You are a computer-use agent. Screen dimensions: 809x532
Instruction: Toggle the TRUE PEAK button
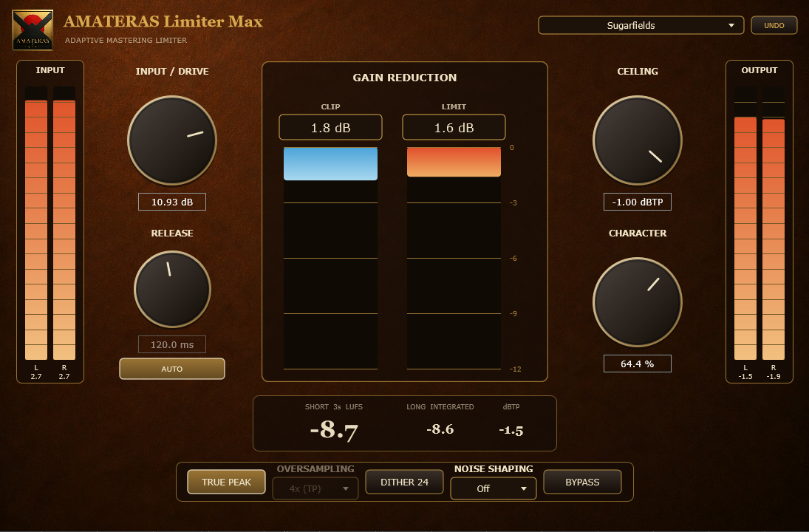click(x=226, y=482)
